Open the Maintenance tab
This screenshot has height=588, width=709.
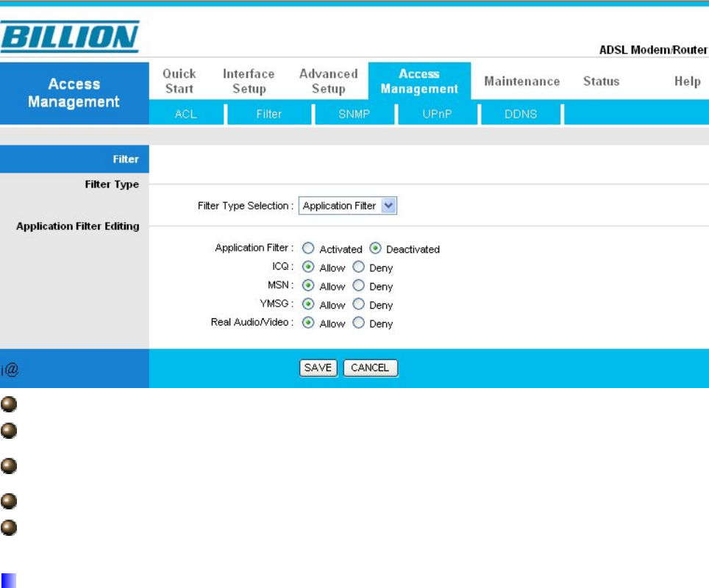click(521, 82)
